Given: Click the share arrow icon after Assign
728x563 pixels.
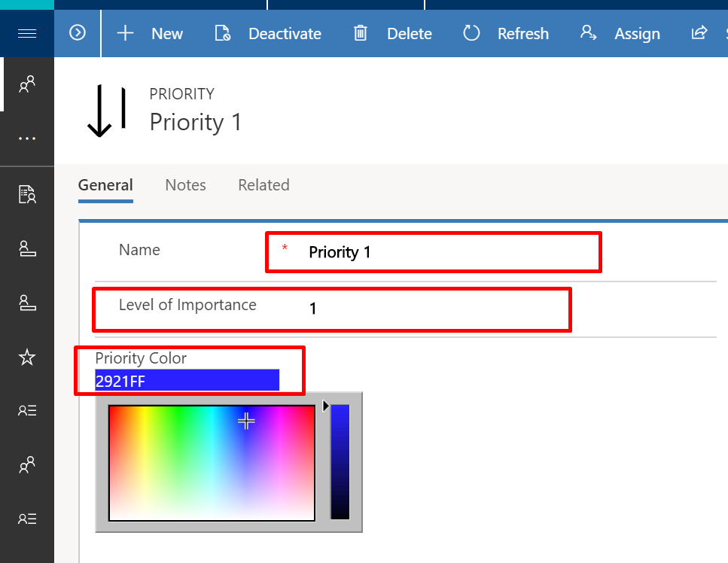Looking at the screenshot, I should (699, 33).
